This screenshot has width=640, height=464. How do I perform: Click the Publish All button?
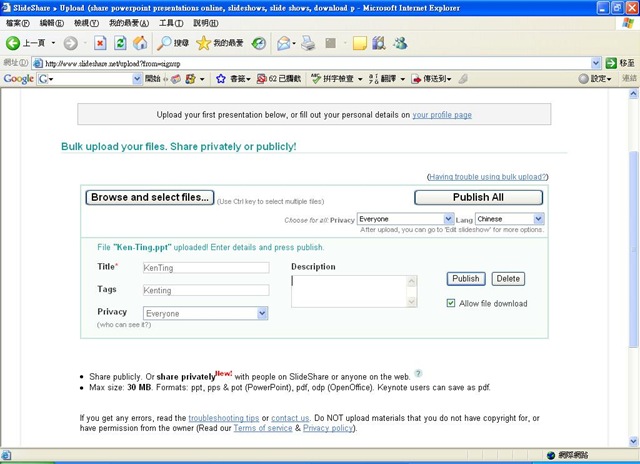(x=478, y=198)
